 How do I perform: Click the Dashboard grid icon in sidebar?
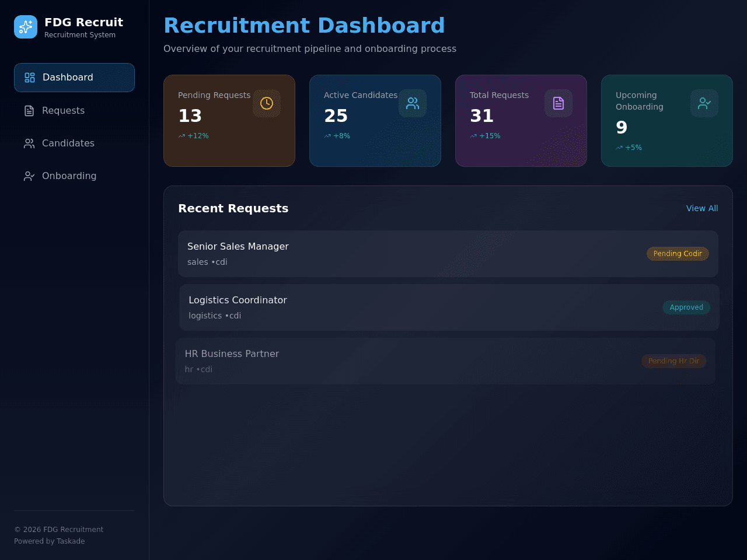pos(30,78)
